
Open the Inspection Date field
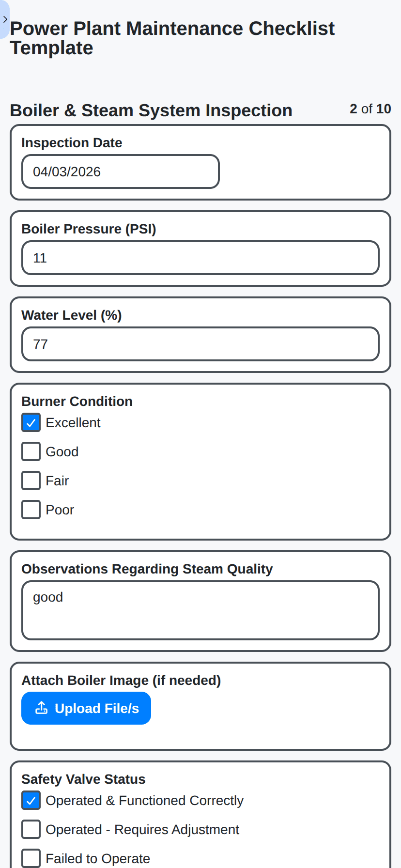pos(120,171)
